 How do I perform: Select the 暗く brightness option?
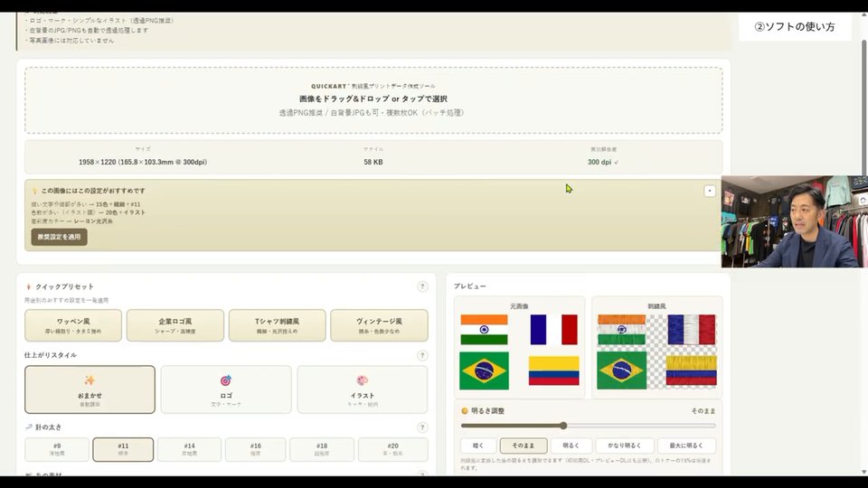pyautogui.click(x=478, y=446)
